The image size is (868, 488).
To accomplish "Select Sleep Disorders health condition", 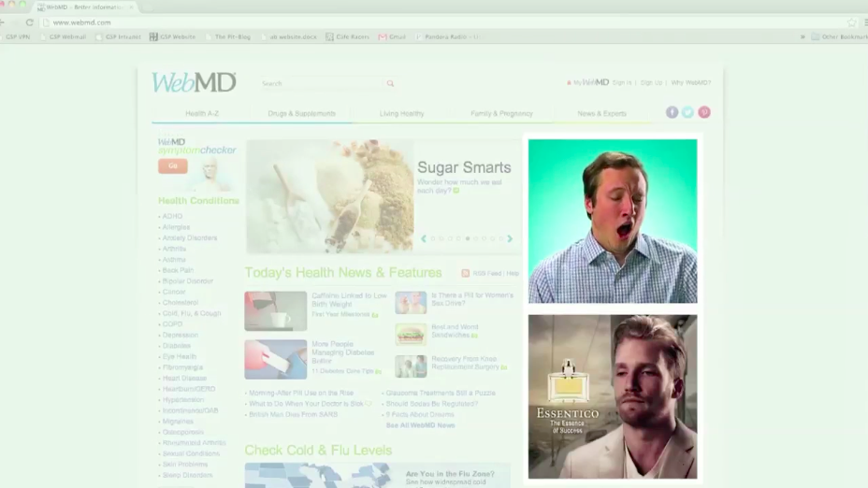I will (187, 475).
